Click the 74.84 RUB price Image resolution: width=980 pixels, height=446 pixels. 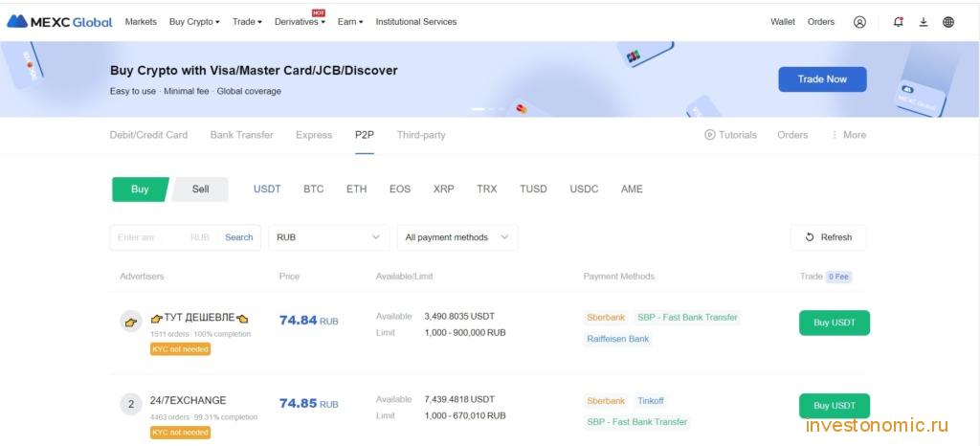click(309, 321)
